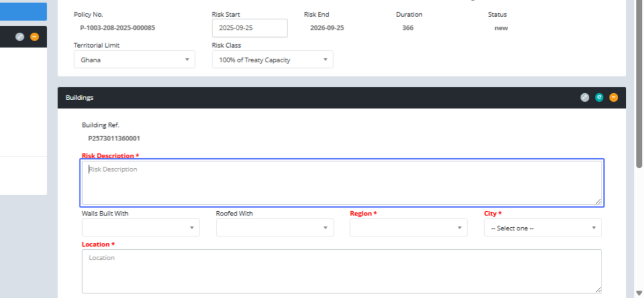Expand the Buildings panel to fullscreen
Image resolution: width=644 pixels, height=298 pixels.
tap(584, 98)
